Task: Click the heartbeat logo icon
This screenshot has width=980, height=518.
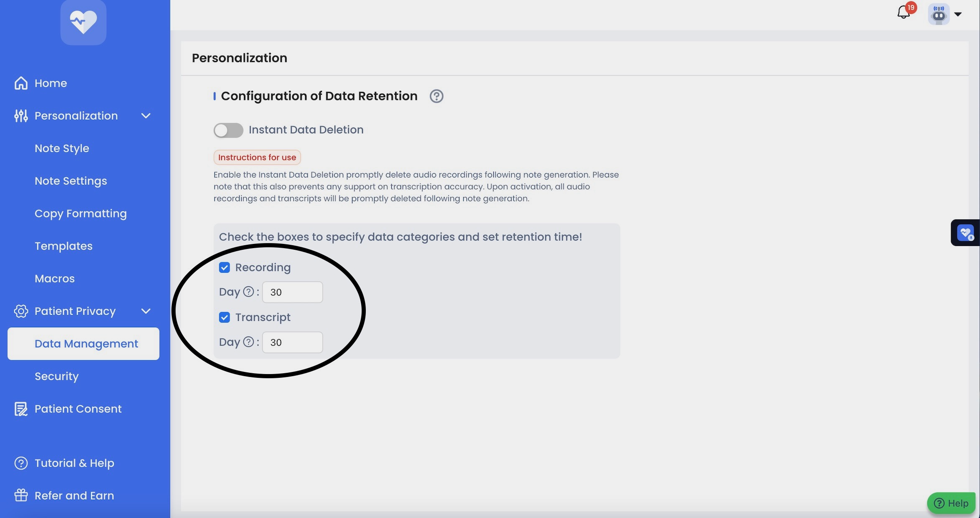Action: coord(83,21)
